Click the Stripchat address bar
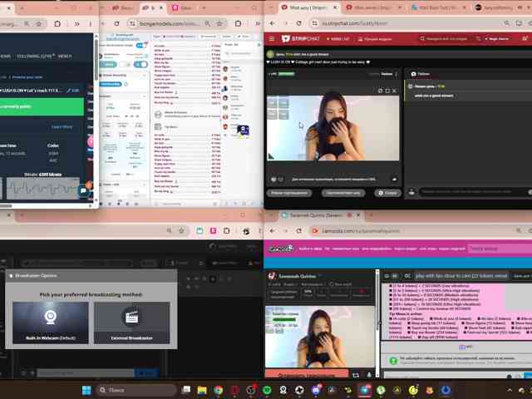The image size is (532, 399). point(408,23)
